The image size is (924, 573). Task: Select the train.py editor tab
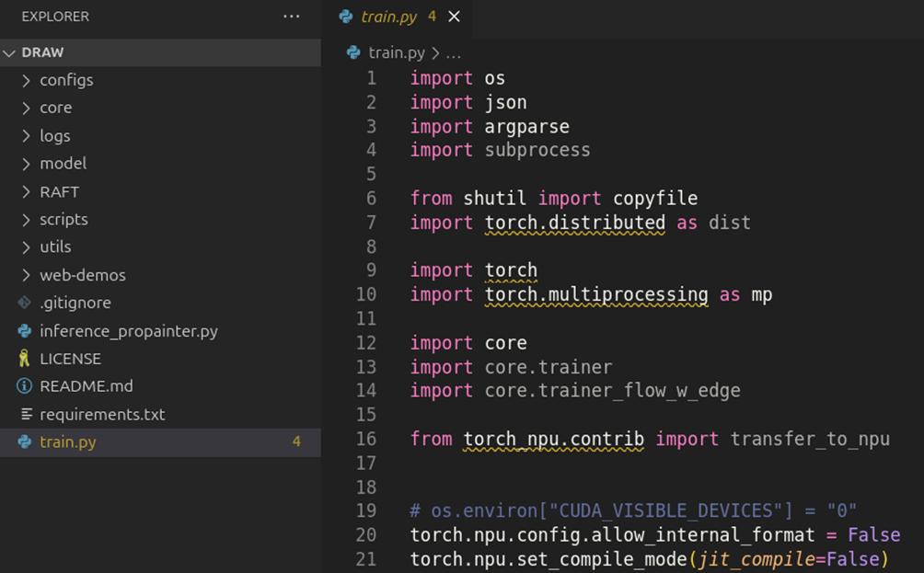click(x=388, y=17)
